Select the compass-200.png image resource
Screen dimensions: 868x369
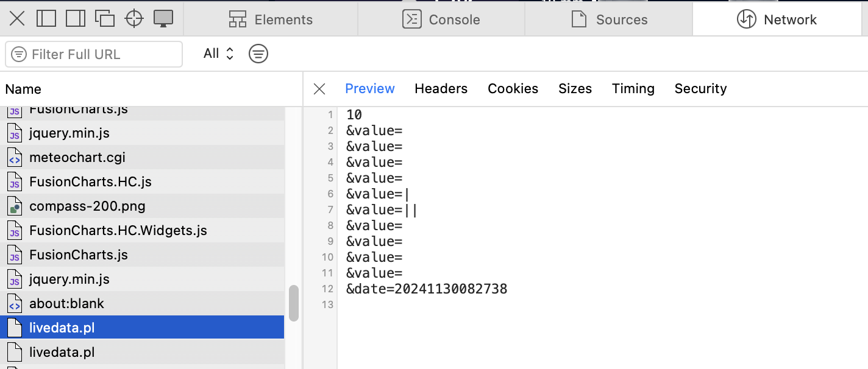pyautogui.click(x=142, y=206)
